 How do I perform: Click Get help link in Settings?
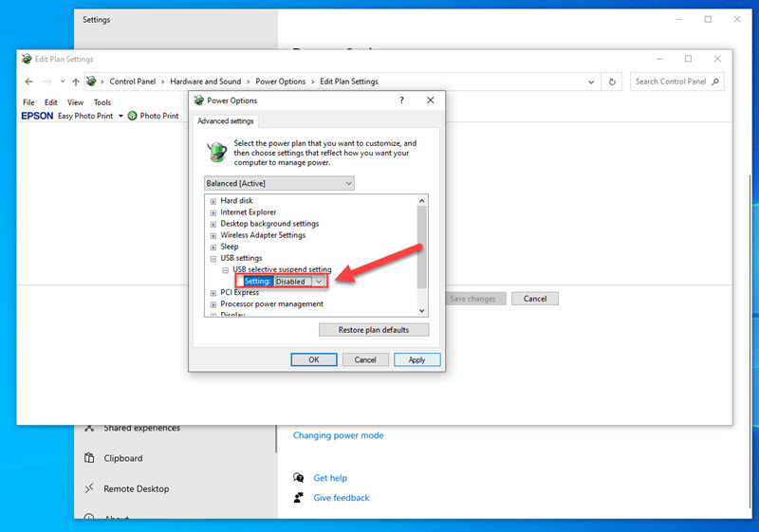coord(330,478)
